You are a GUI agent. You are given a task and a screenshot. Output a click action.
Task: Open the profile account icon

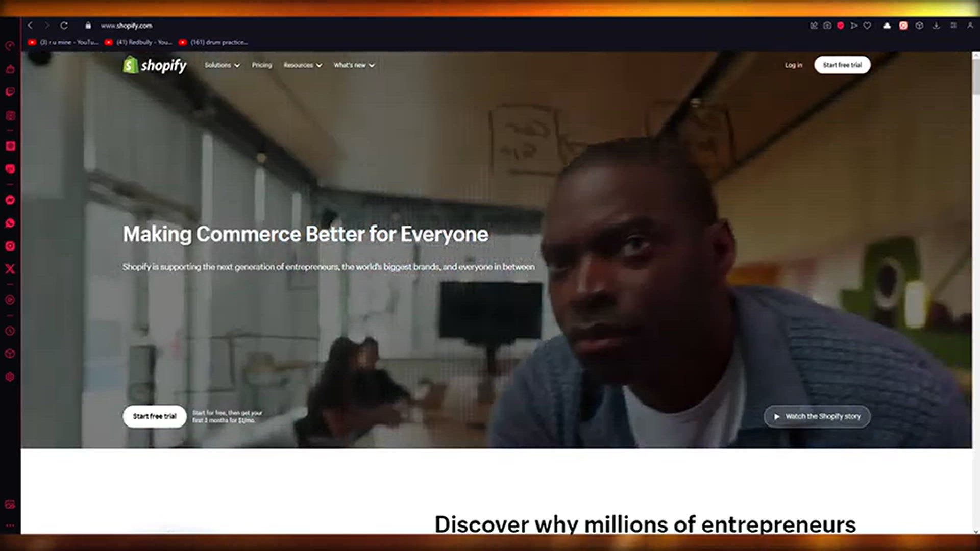pyautogui.click(x=970, y=26)
